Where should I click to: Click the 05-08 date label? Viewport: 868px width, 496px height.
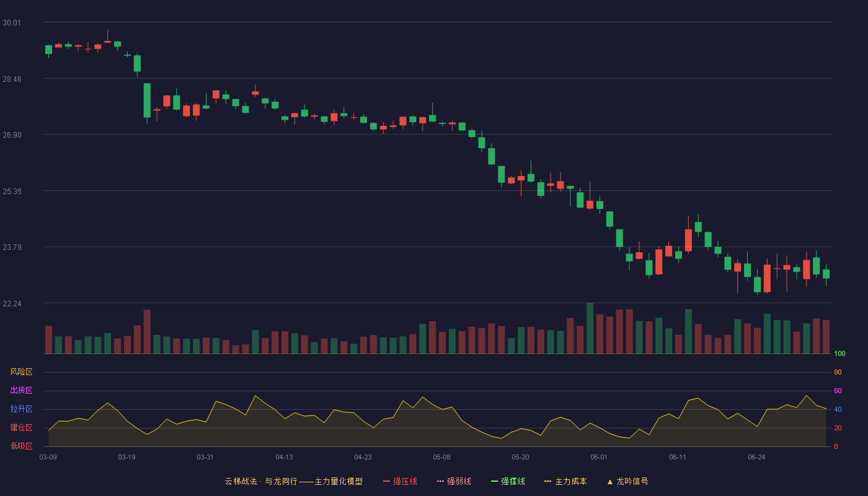point(442,457)
